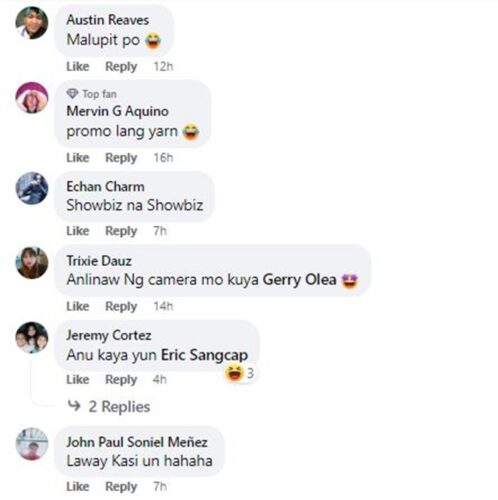Like Austin Reaves' comment
This screenshot has width=498, height=500.
[x=78, y=66]
